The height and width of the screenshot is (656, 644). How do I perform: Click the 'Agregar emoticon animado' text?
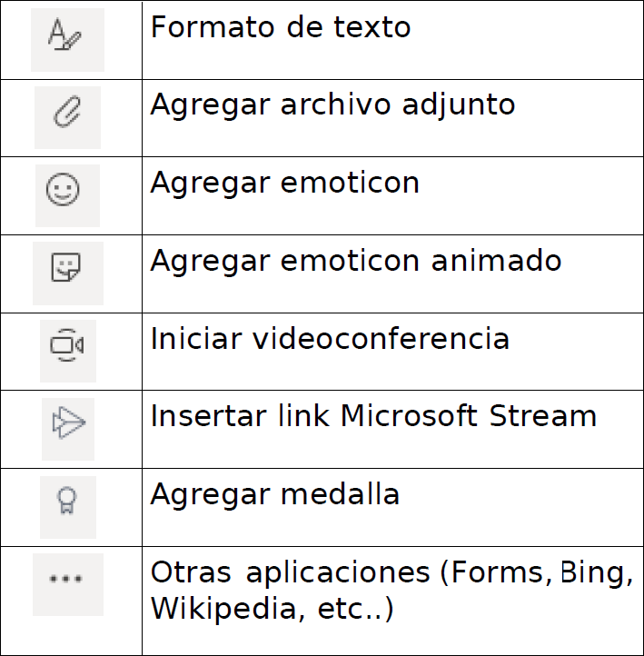coord(356,263)
